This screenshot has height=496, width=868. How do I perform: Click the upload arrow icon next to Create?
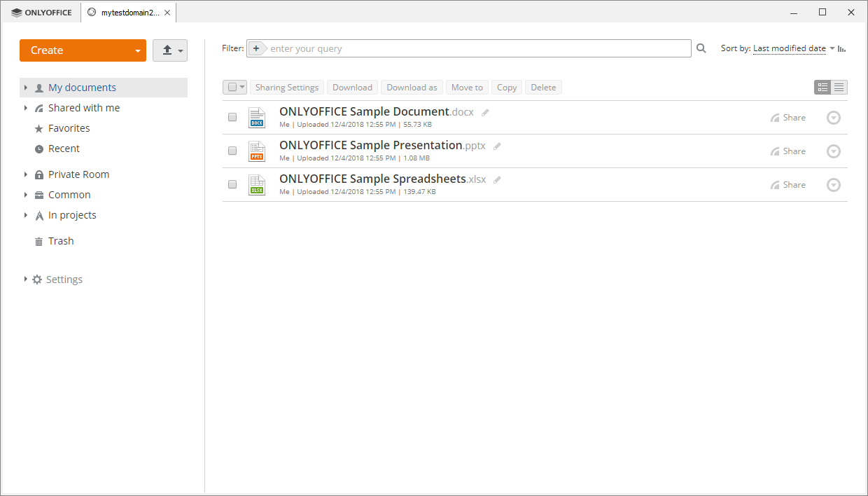(167, 50)
